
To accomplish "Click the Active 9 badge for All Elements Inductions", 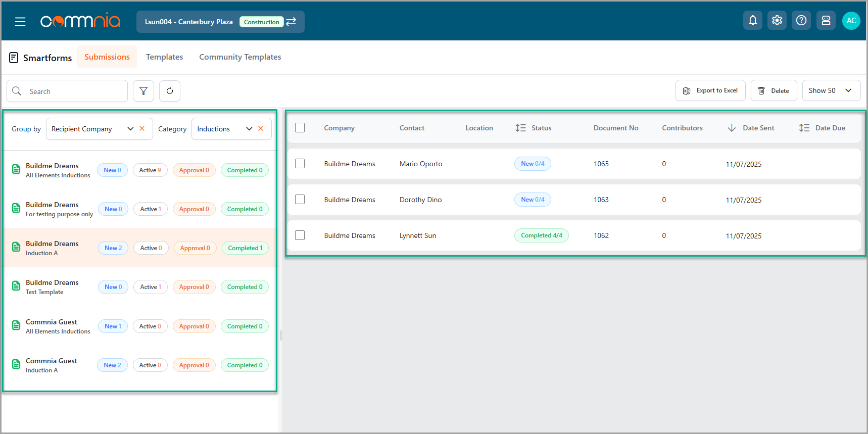I will (x=150, y=170).
